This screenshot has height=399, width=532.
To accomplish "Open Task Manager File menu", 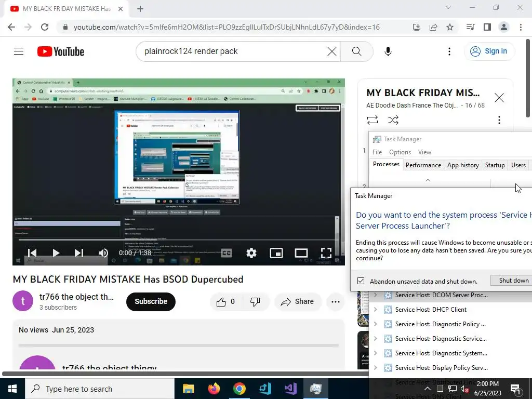I will [x=377, y=152].
